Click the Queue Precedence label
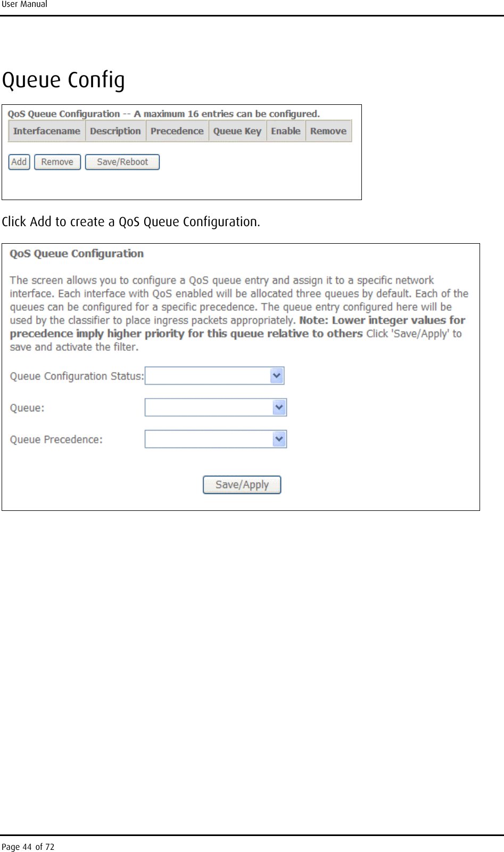This screenshot has height=852, width=504. point(56,440)
